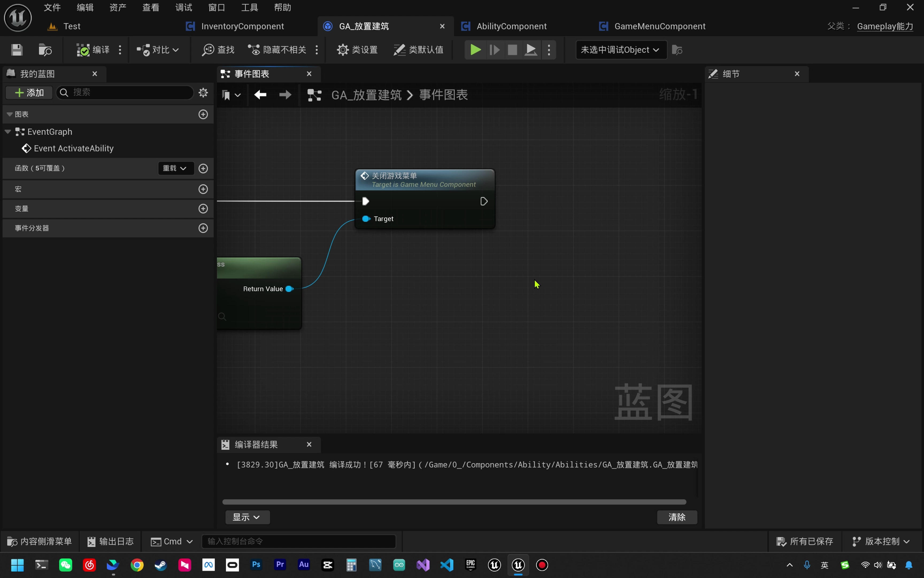
Task: Click Return Value output pin
Action: coord(289,289)
